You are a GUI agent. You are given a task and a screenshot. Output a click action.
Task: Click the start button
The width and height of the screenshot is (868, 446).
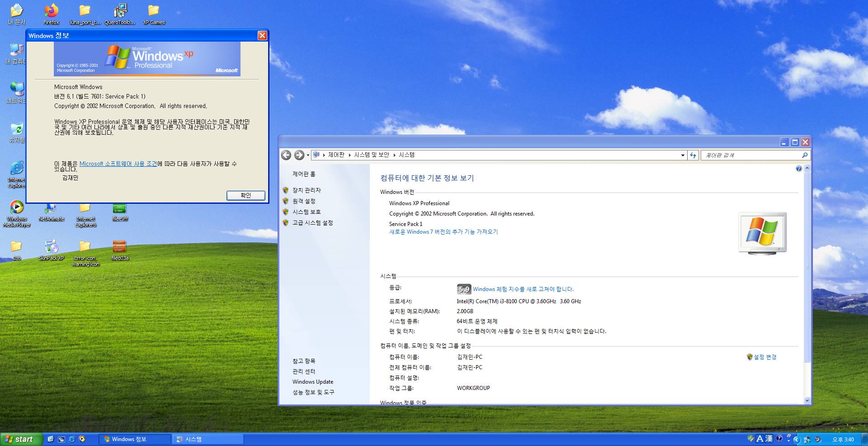21,439
